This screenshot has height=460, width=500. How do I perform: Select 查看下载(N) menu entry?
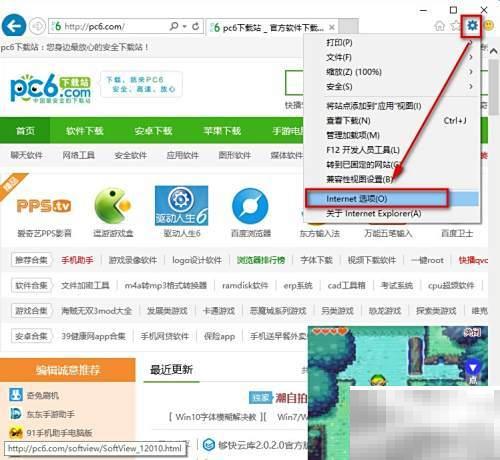(x=392, y=120)
